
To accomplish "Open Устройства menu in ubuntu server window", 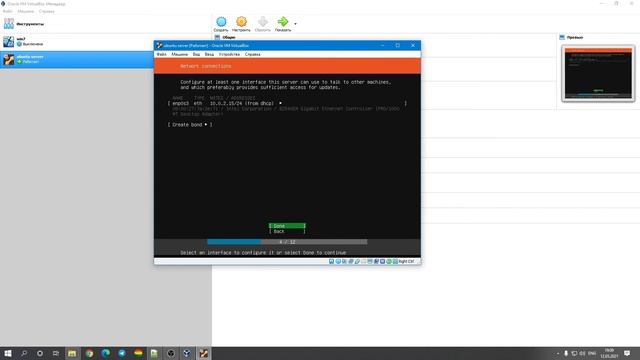I will click(x=229, y=54).
